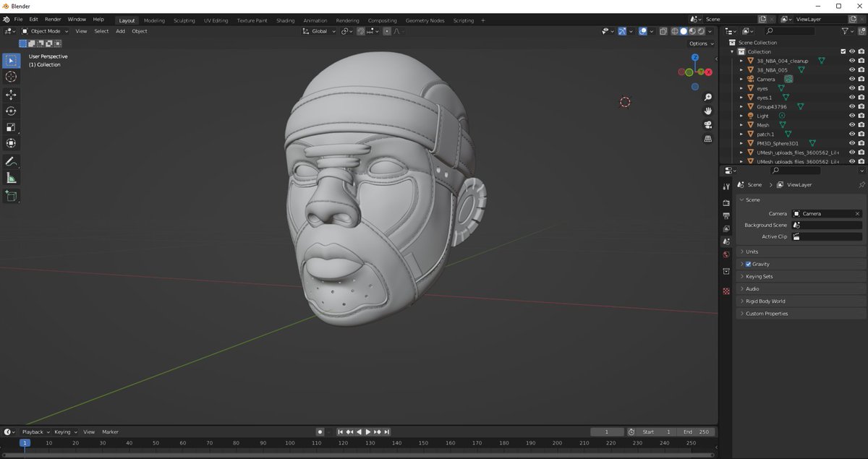Pick the Scale tool

point(11,127)
